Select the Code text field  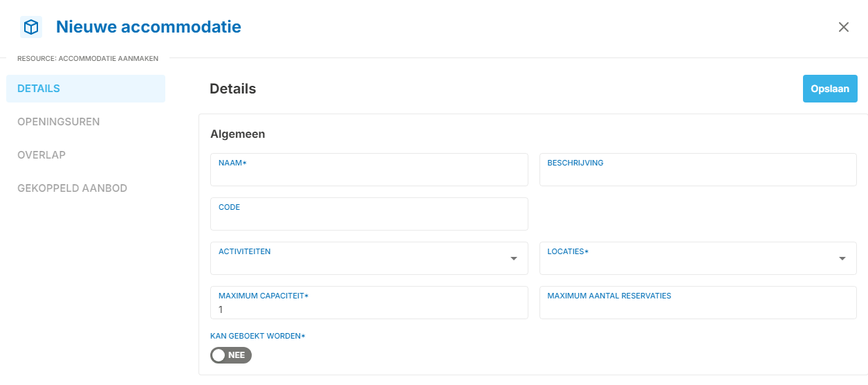pyautogui.click(x=369, y=214)
